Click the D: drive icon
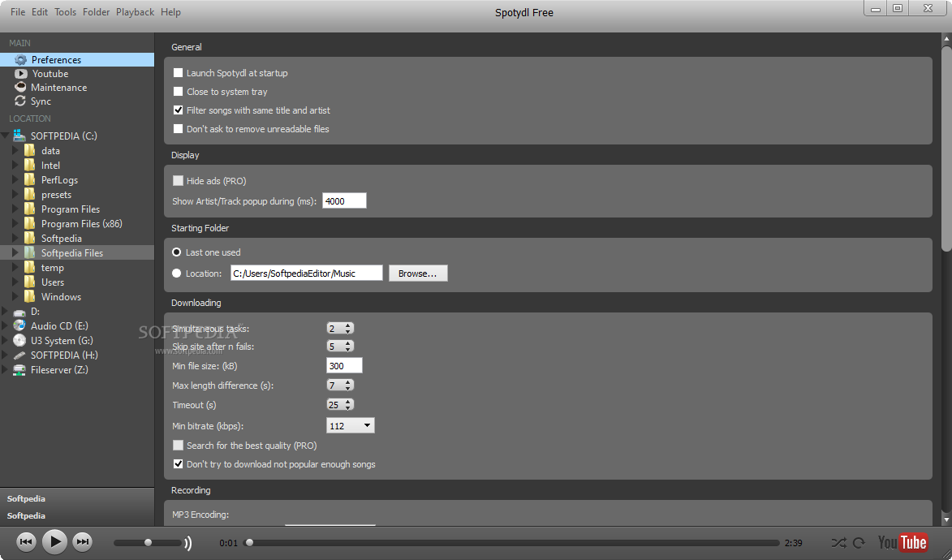 [19, 312]
